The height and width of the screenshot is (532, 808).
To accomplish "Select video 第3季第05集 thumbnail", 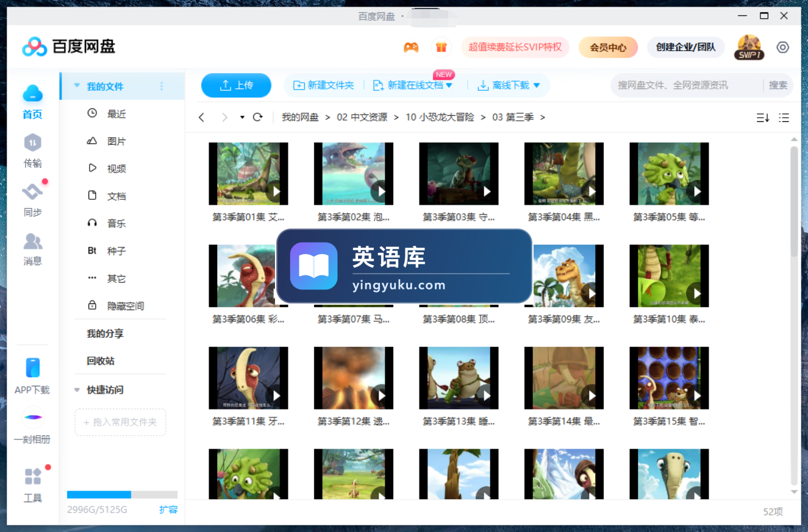I will (x=669, y=174).
